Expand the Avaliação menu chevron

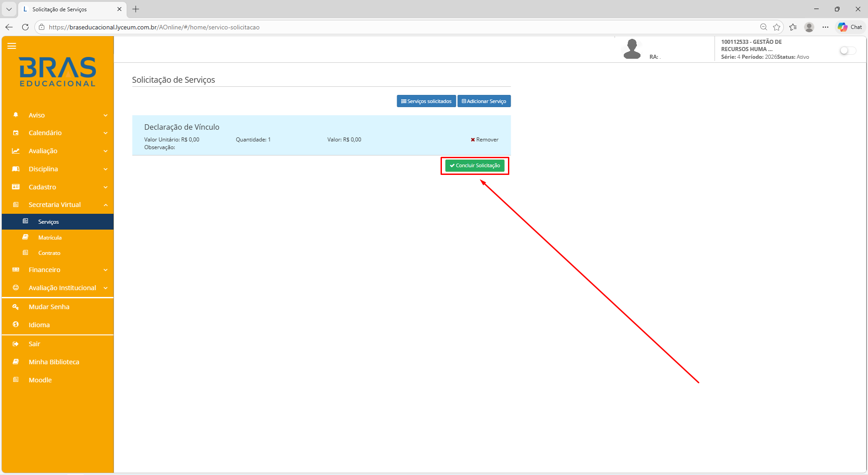105,151
